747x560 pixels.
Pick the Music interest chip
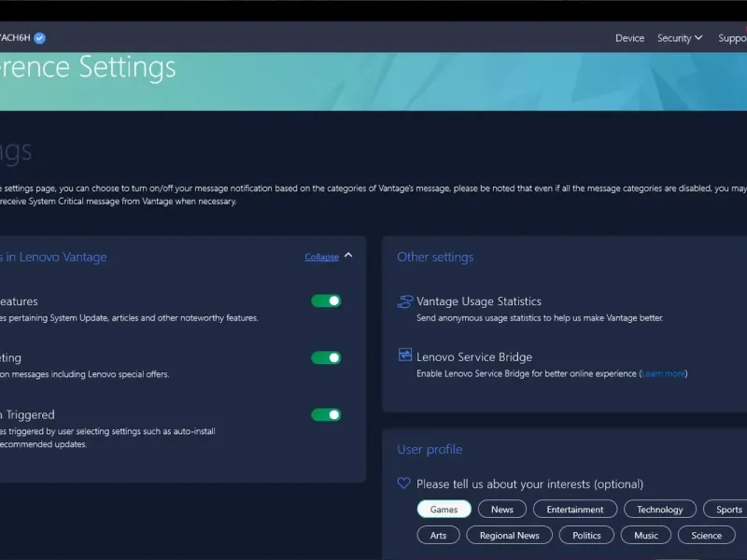(x=646, y=535)
